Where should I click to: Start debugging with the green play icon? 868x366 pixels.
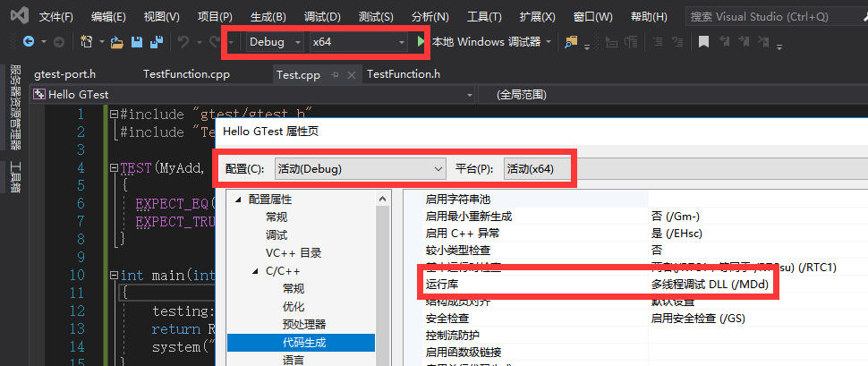point(421,41)
